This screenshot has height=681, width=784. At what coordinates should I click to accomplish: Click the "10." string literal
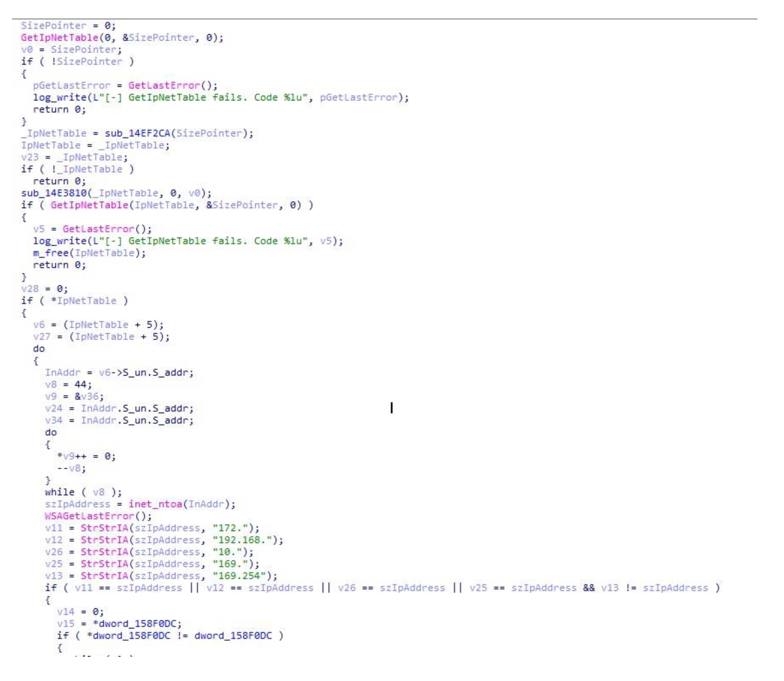(227, 552)
